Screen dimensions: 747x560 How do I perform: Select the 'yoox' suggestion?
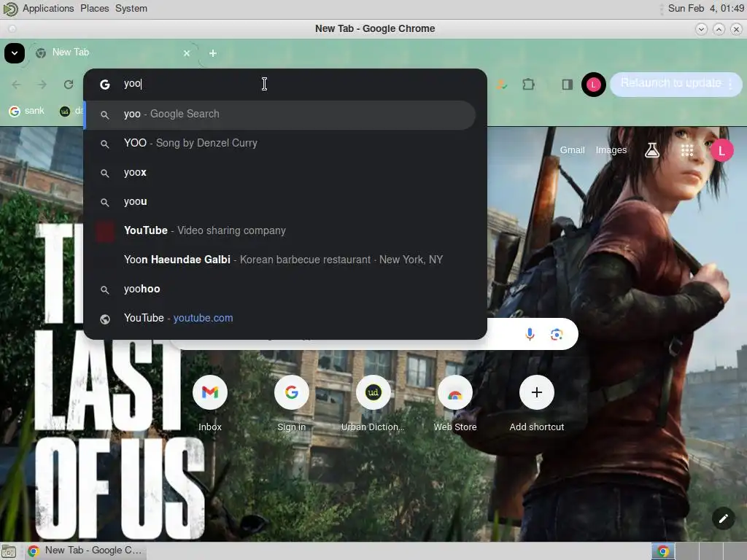click(279, 172)
